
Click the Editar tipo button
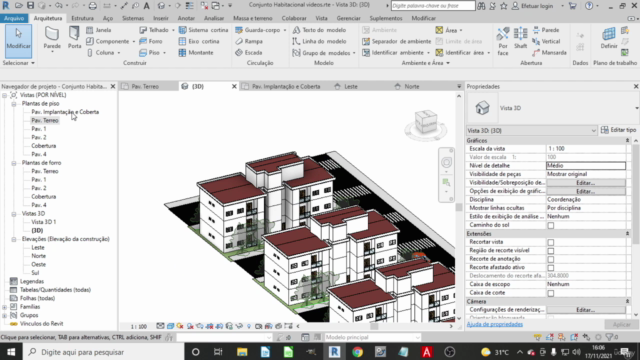[618, 130]
